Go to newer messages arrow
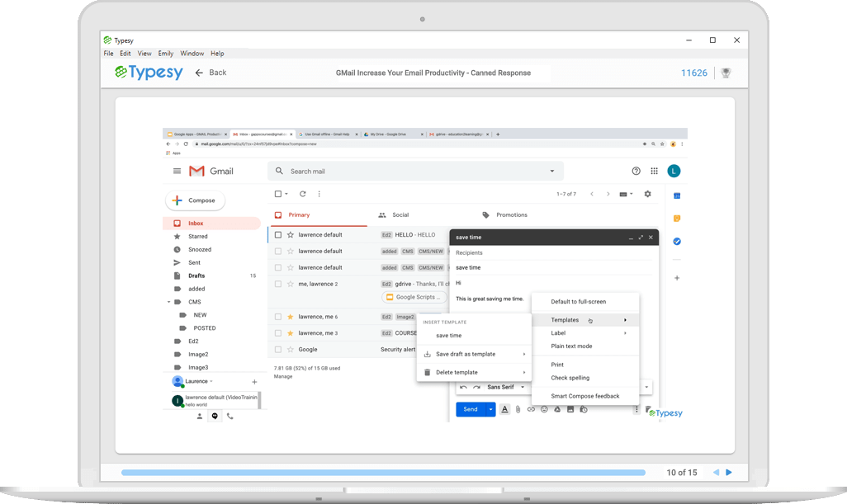 [x=592, y=194]
